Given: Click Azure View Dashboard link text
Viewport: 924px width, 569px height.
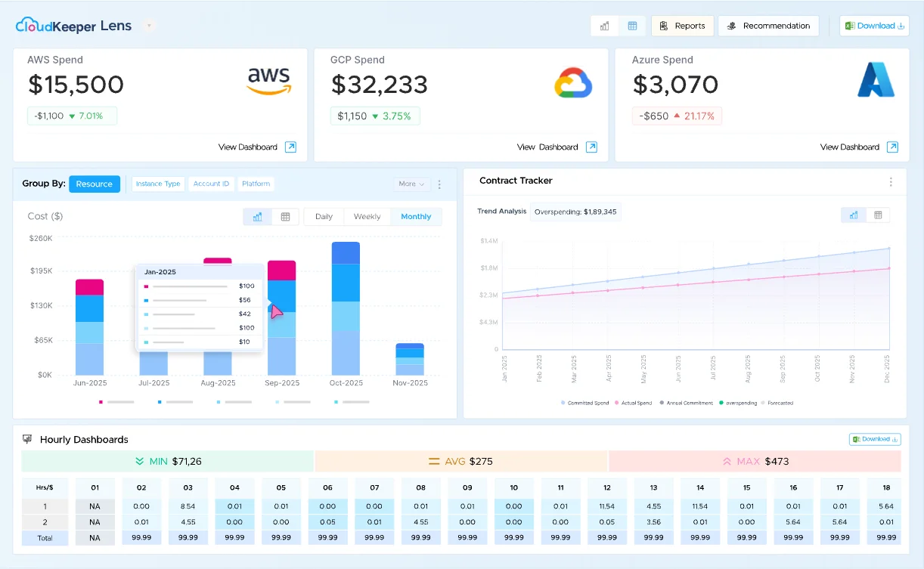Looking at the screenshot, I should [849, 147].
